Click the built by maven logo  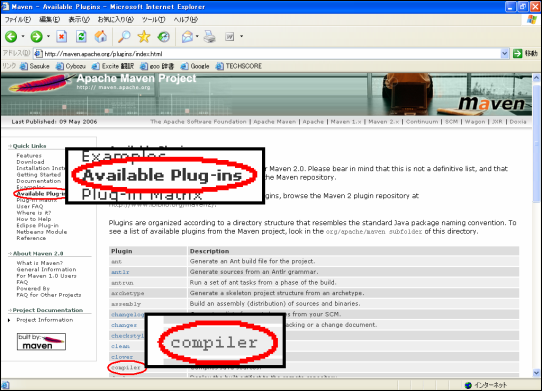pos(41,342)
